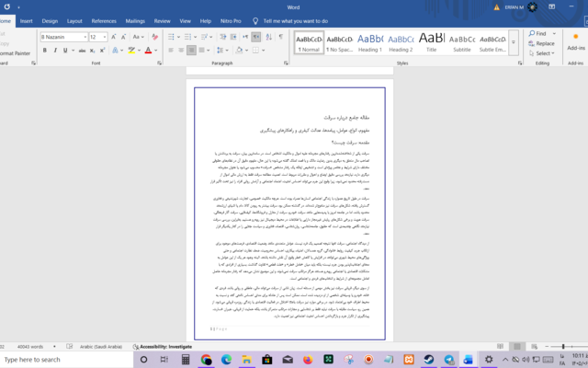Click the Decrease Font Size icon
Viewport: 588px width, 368px height.
tap(123, 37)
